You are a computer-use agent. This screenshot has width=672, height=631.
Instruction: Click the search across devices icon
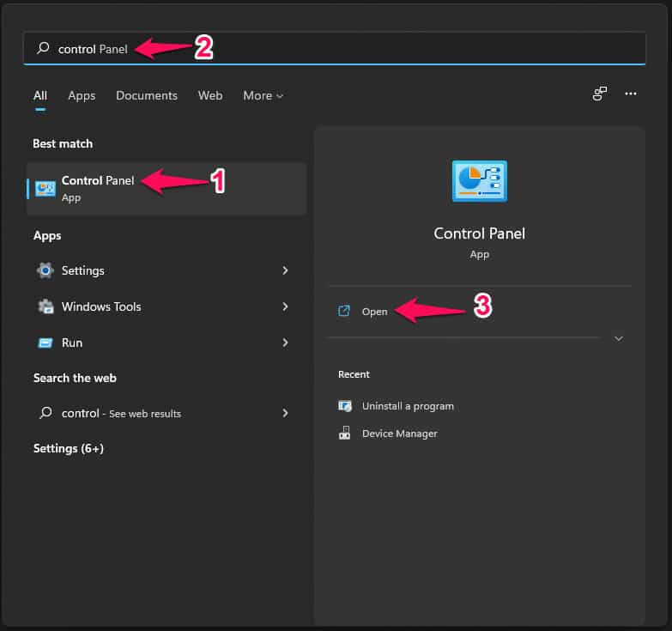(600, 94)
